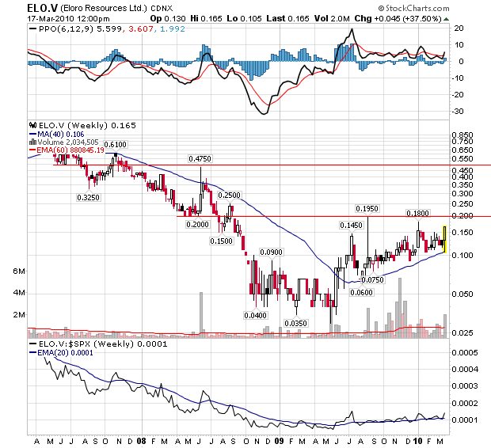The height and width of the screenshot is (448, 491).
Task: Click the red line swatch before EMA(60)
Action: tap(33, 150)
